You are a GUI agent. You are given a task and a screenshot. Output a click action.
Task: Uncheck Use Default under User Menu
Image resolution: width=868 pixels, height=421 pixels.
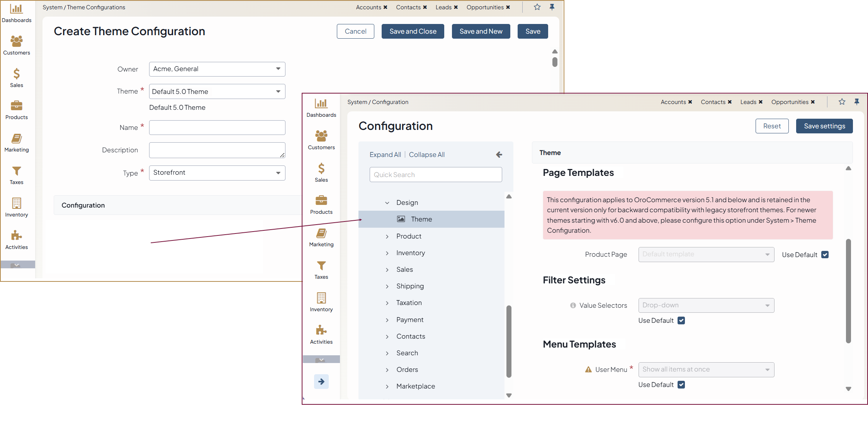pos(681,385)
